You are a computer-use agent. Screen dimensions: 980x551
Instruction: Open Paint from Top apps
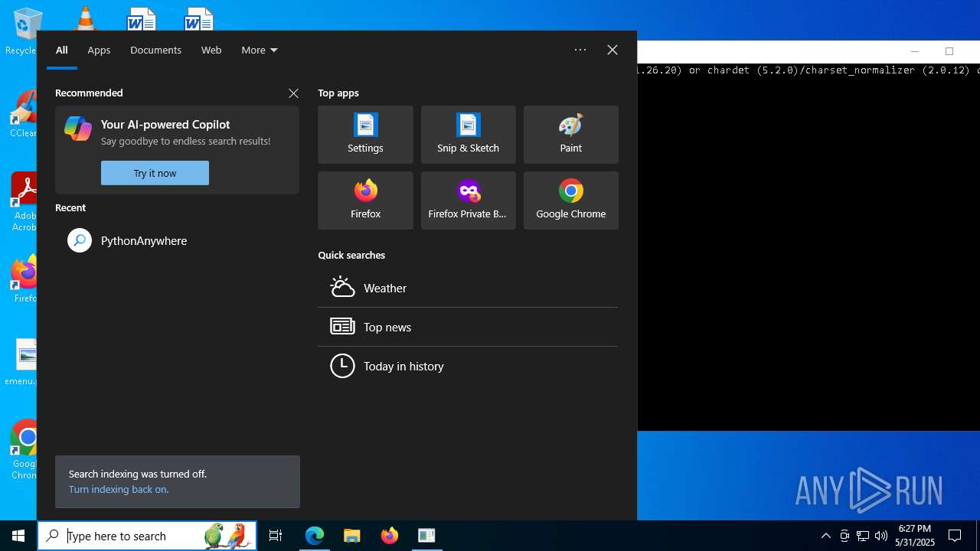[x=571, y=135]
